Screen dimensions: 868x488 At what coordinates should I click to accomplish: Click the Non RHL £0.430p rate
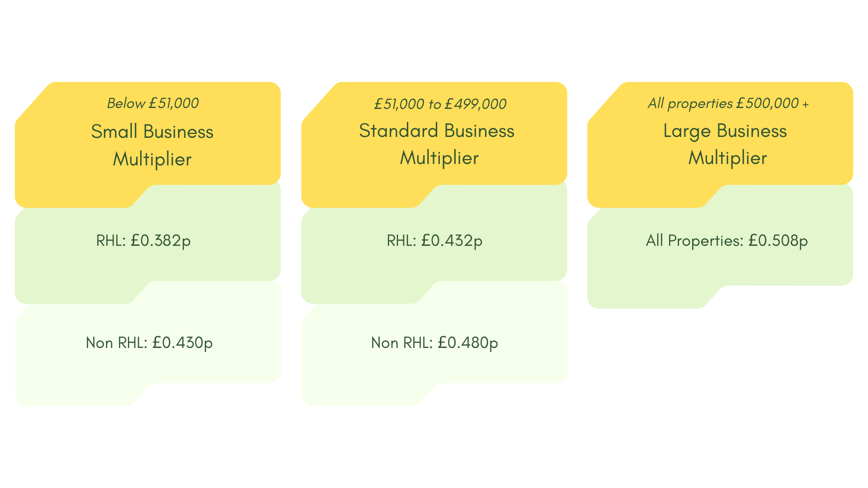149,343
